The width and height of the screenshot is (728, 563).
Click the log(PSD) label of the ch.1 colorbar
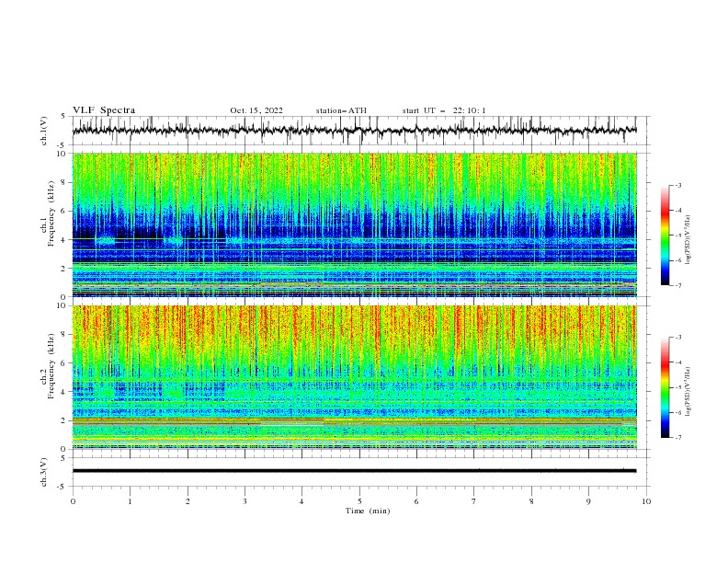coord(688,240)
